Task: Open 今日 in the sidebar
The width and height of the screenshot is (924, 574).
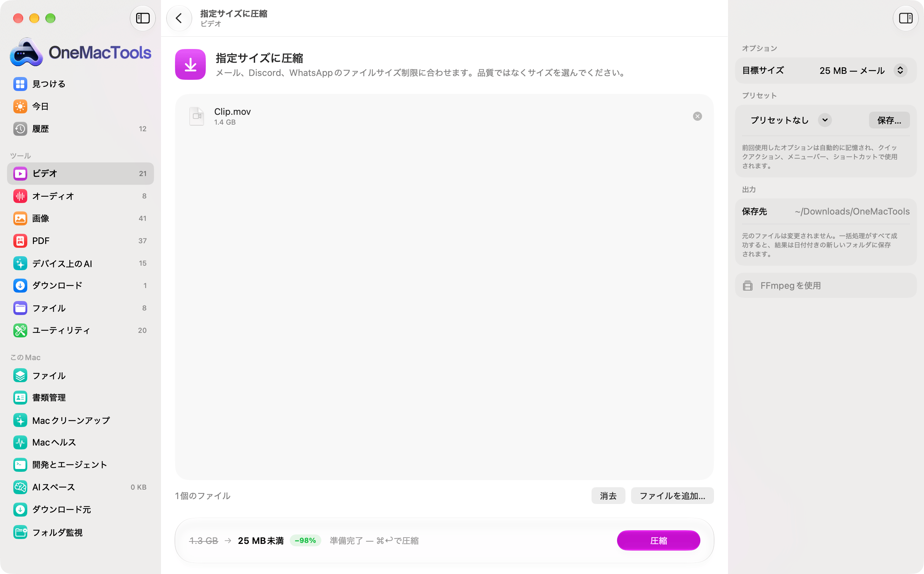Action: coord(80,106)
